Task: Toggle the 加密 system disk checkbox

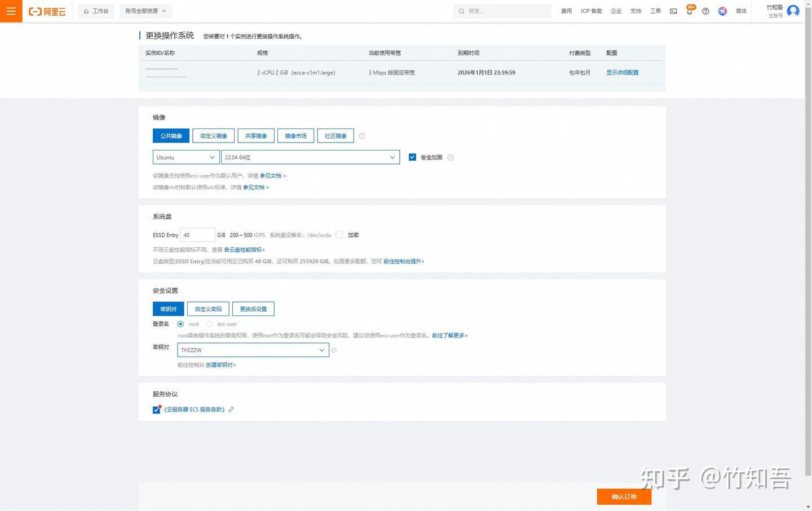Action: coord(339,235)
